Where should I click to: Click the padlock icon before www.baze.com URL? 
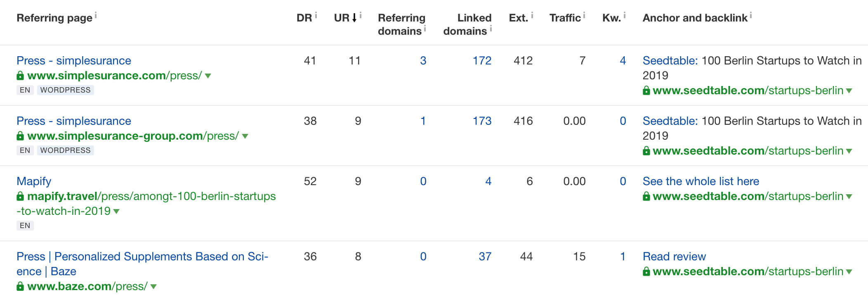(20, 286)
